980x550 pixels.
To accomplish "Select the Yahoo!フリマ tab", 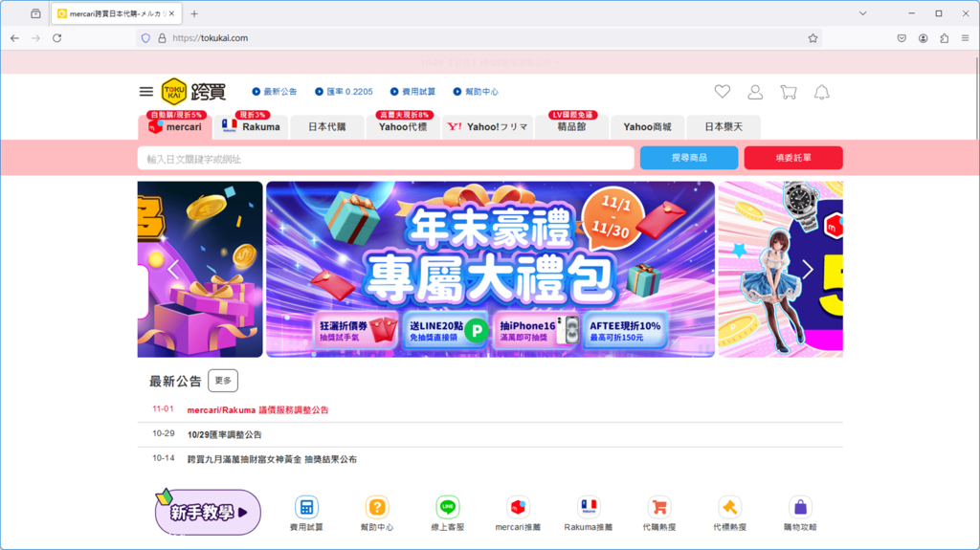I will [x=487, y=127].
